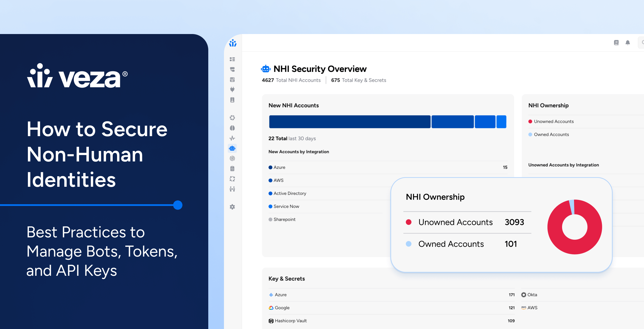Open the settings gear in the sidebar
644x329 pixels.
click(232, 207)
